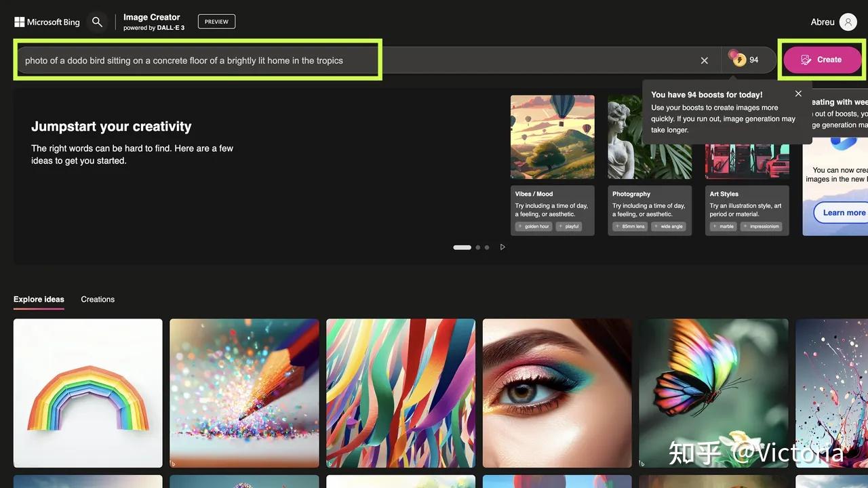
Task: Add the golden hour tag
Action: point(534,226)
